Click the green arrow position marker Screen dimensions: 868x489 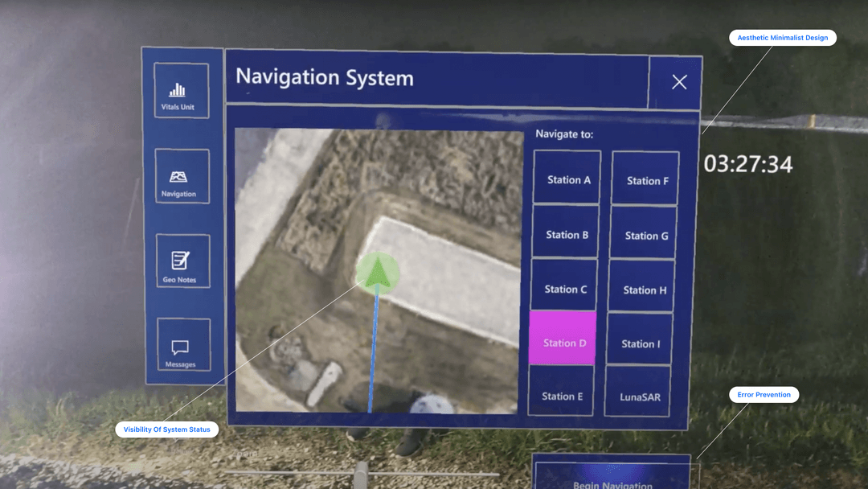pyautogui.click(x=378, y=273)
